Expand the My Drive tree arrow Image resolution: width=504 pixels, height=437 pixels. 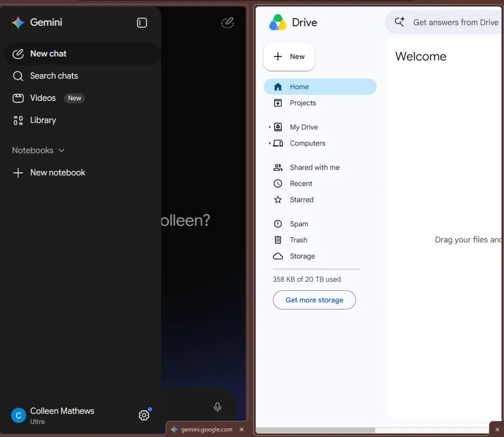click(270, 127)
